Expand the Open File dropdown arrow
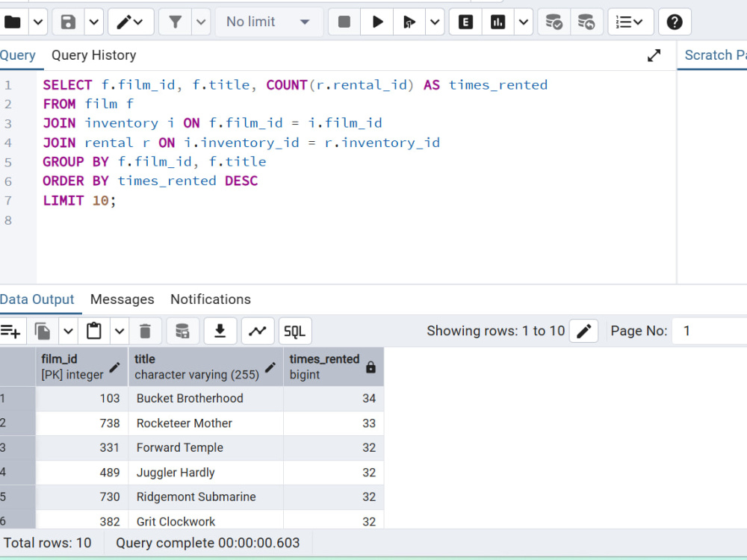This screenshot has width=747, height=560. (x=38, y=22)
